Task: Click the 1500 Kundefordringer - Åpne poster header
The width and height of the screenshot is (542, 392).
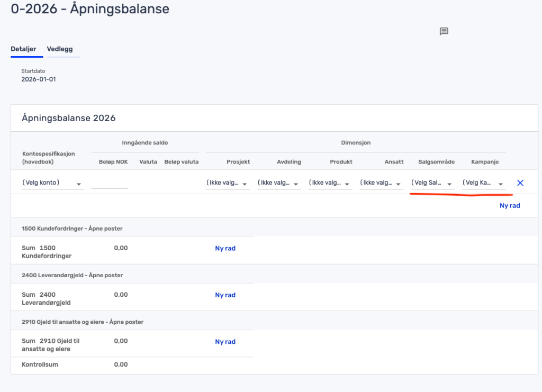Action: 73,229
